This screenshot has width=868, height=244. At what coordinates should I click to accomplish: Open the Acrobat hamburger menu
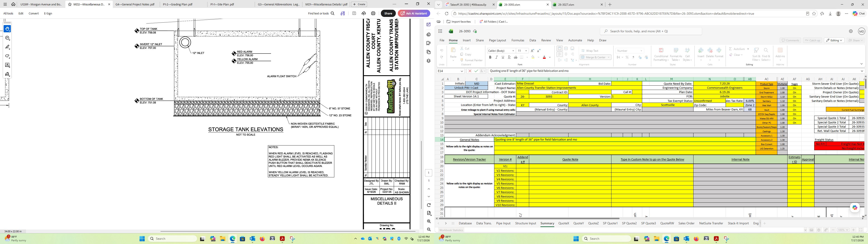coord(5,4)
